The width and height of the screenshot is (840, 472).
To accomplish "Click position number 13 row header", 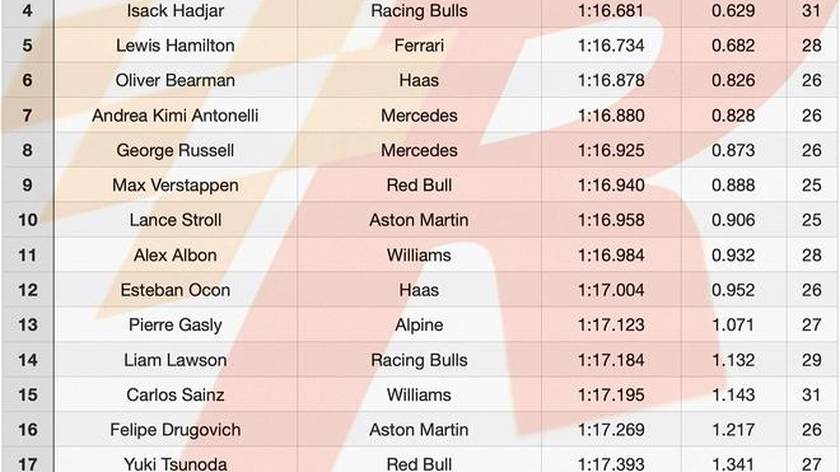I will [x=28, y=325].
